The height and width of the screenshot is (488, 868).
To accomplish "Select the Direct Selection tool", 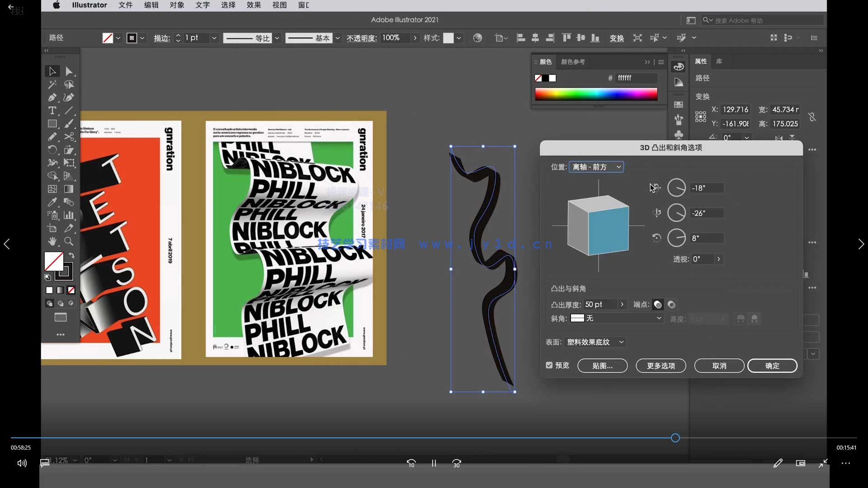I will point(69,71).
